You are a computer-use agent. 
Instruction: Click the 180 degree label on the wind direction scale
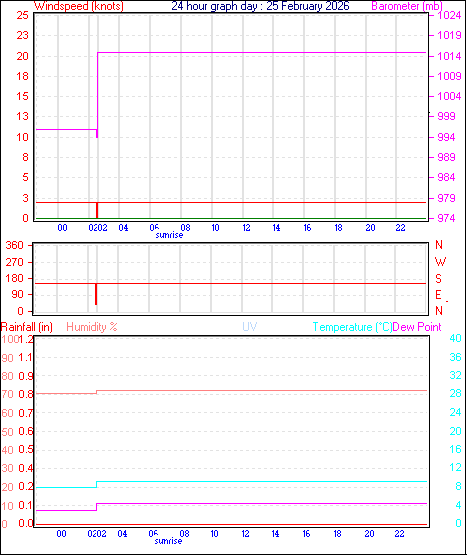(x=14, y=278)
